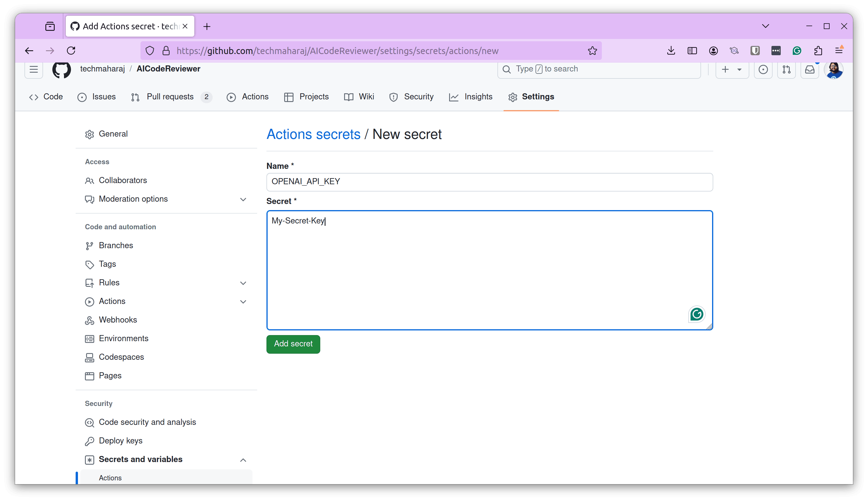
Task: Open AICodeReviewer repository link
Action: click(168, 69)
